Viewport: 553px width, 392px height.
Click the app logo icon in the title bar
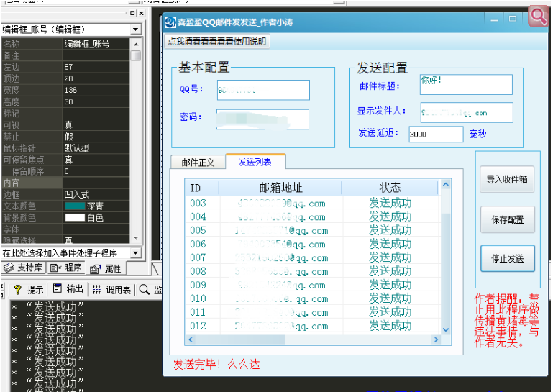170,22
